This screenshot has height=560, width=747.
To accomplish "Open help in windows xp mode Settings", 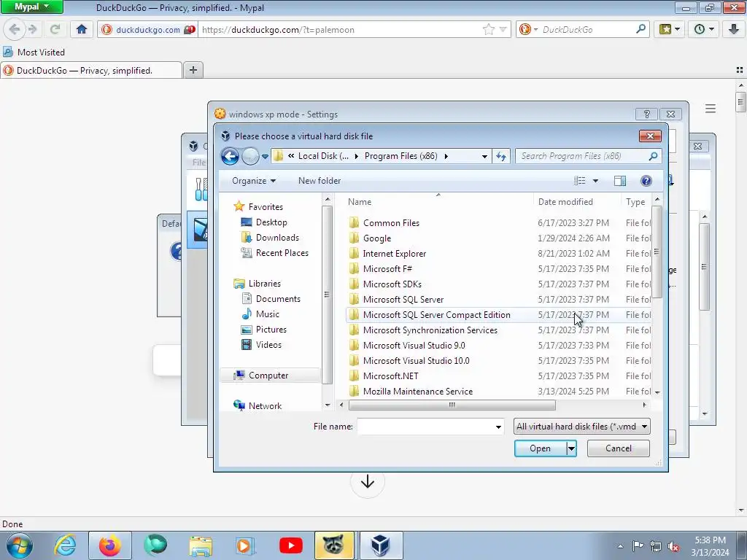I will tap(646, 114).
